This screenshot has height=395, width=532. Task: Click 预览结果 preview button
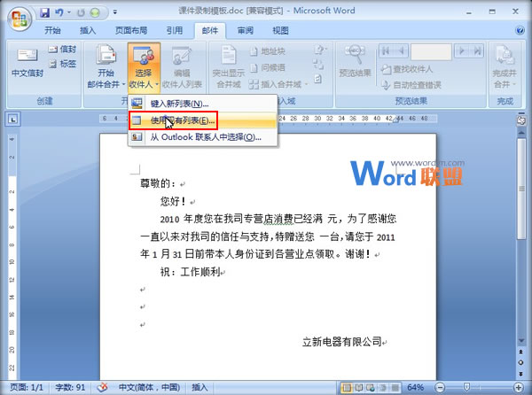click(x=355, y=61)
